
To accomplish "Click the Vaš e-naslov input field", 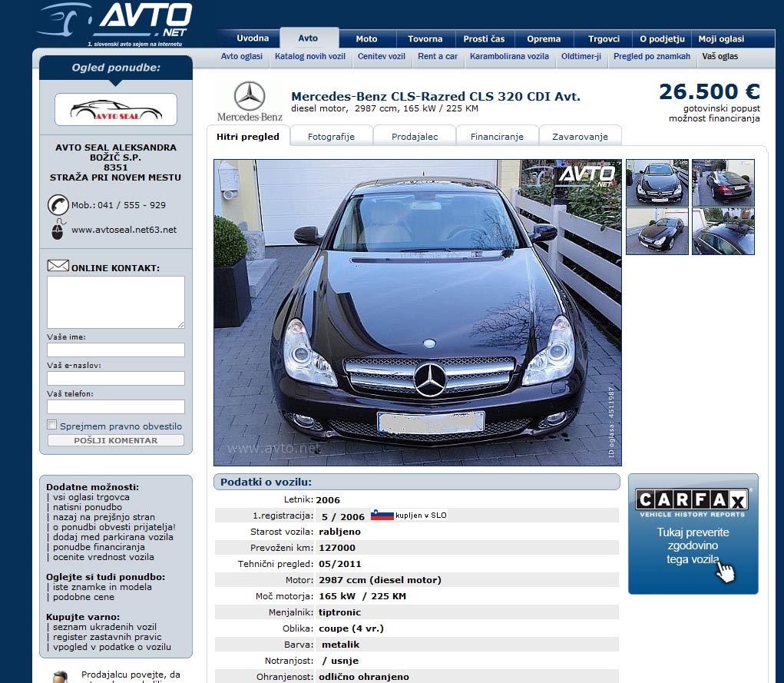I will point(115,378).
